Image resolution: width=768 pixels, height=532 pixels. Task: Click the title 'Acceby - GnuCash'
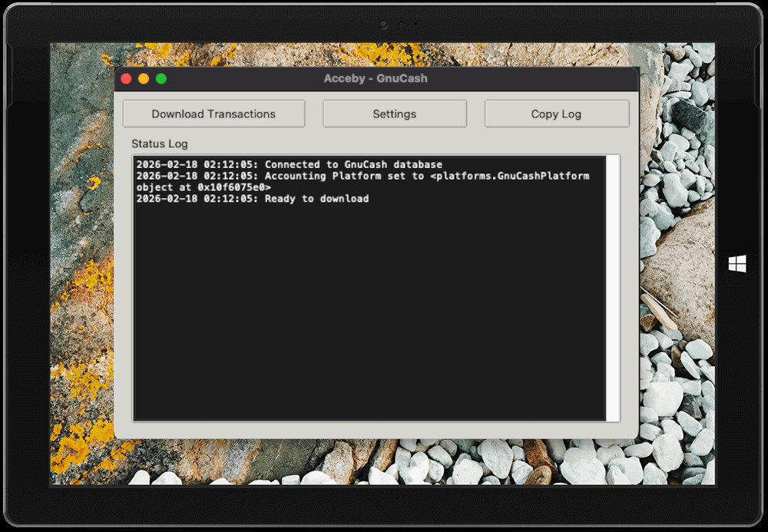tap(374, 78)
